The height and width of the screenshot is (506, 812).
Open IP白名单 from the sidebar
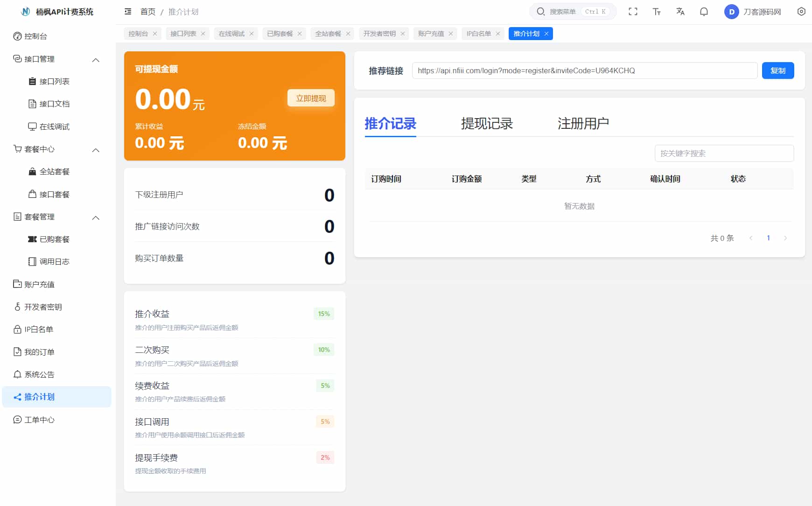click(x=38, y=329)
